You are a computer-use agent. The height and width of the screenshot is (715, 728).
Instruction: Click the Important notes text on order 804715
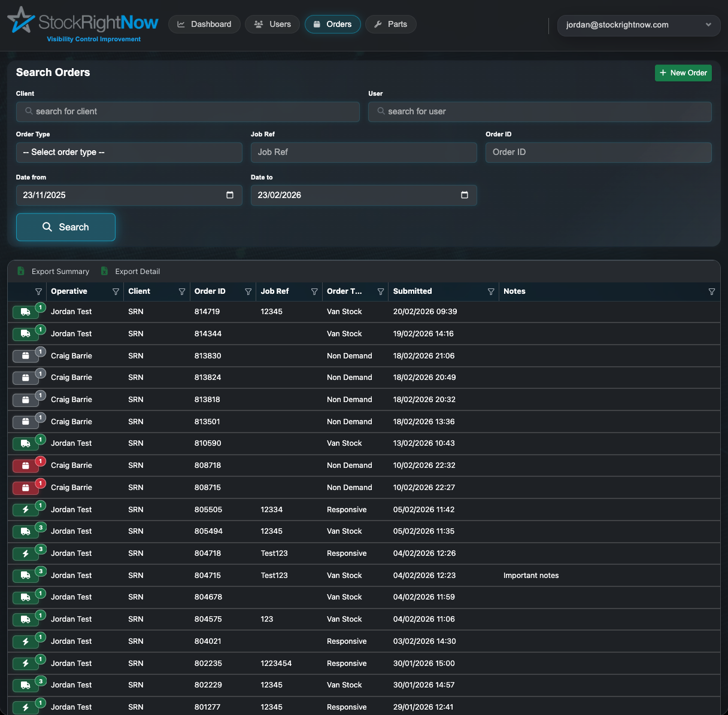point(531,575)
